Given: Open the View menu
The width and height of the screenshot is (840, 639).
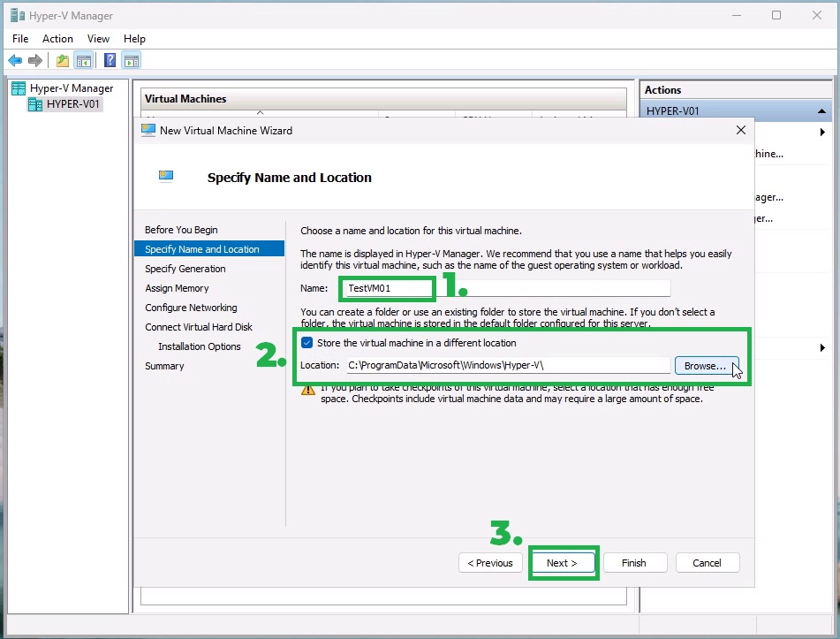Looking at the screenshot, I should tap(98, 39).
